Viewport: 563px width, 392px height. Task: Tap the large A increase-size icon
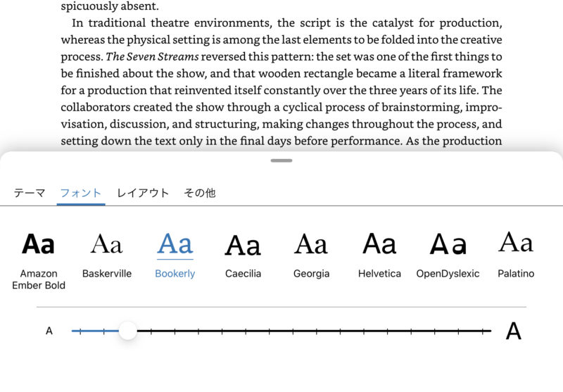514,331
